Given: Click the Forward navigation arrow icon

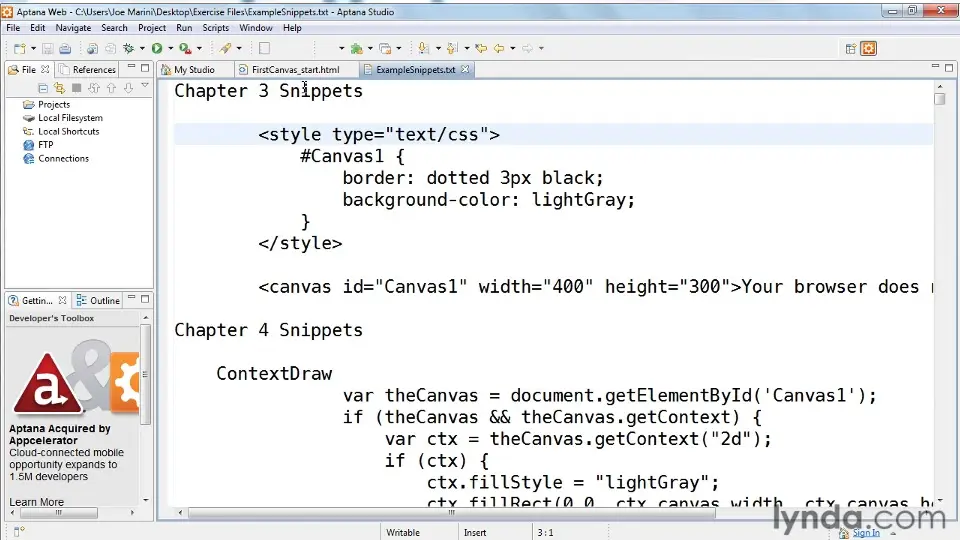Looking at the screenshot, I should (x=527, y=48).
